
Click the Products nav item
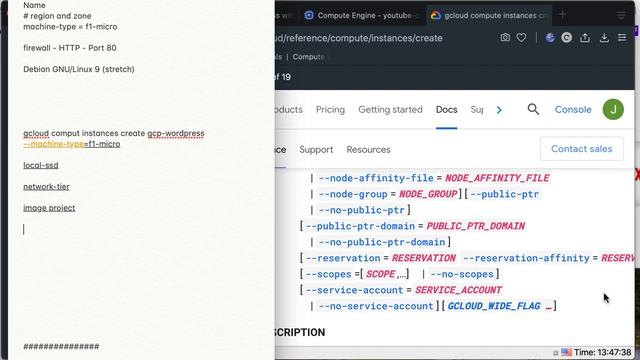click(x=289, y=109)
